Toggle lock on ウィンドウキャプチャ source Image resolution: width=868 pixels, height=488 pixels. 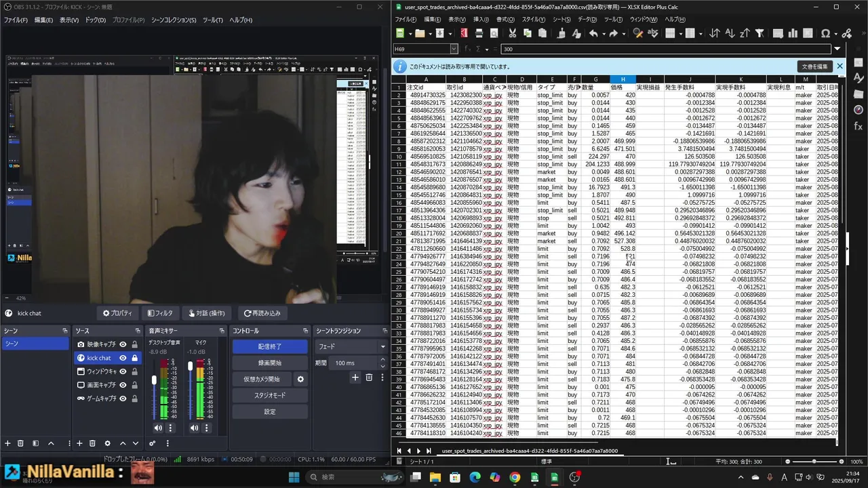(134, 371)
